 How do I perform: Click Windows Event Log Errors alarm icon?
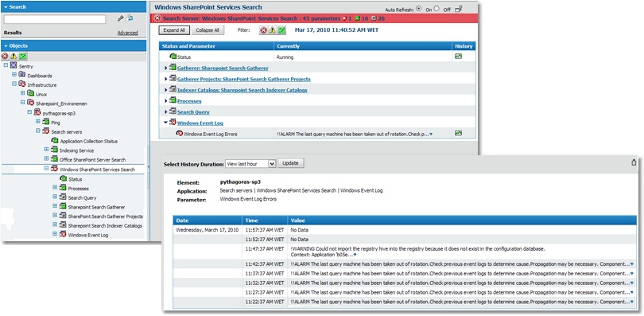click(x=180, y=133)
